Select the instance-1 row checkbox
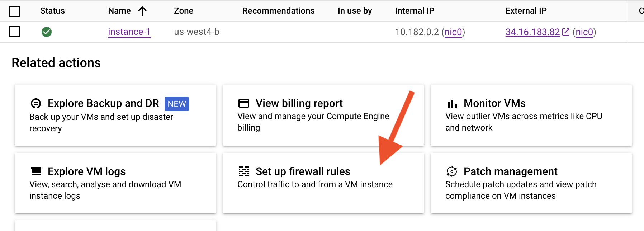 click(x=14, y=32)
